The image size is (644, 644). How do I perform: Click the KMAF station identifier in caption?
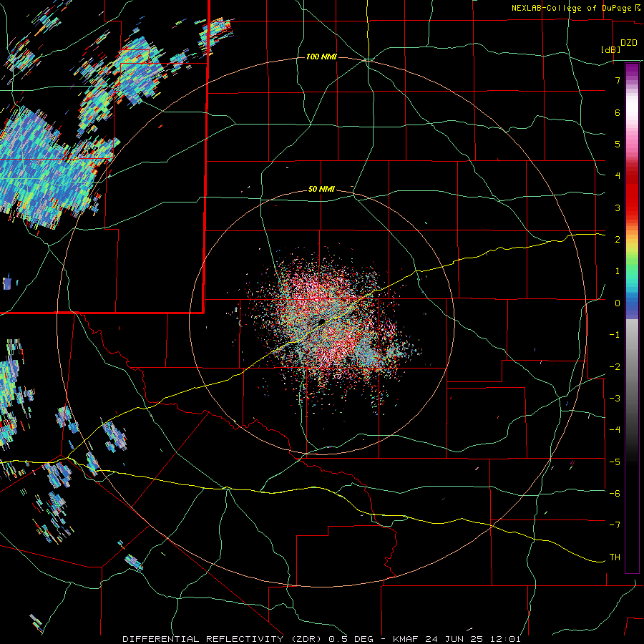(406, 639)
